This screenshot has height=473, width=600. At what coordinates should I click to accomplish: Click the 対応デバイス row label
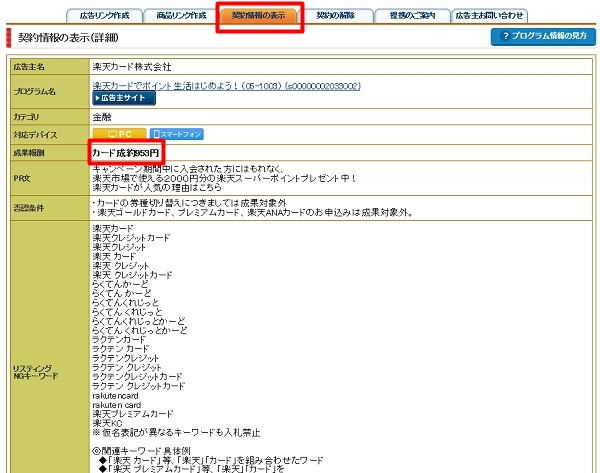click(x=35, y=135)
